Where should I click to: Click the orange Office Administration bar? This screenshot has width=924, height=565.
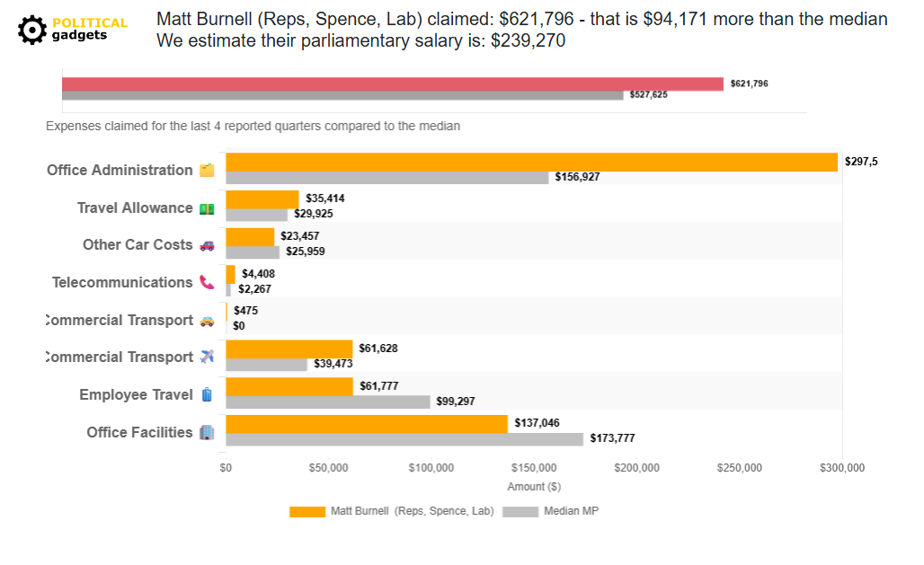[531, 162]
